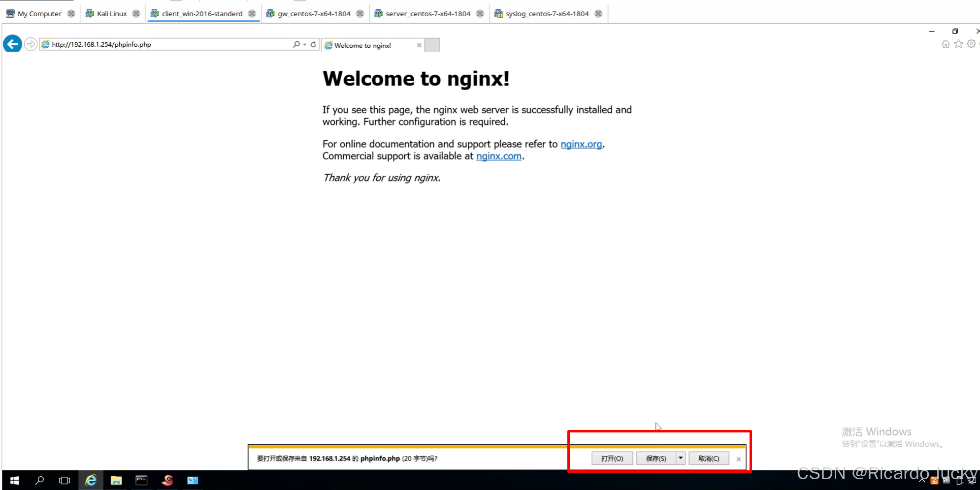Open Task View from the taskbar
The image size is (980, 490).
pos(65,480)
